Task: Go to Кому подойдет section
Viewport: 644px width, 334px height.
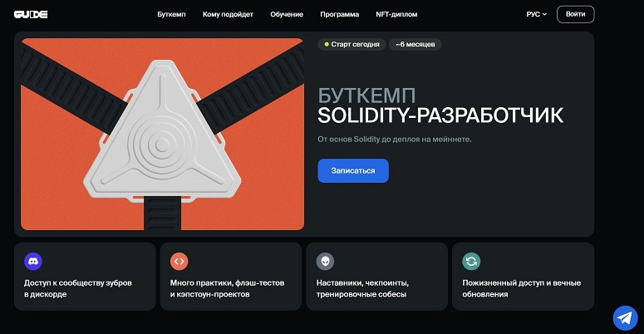Action: (x=228, y=14)
